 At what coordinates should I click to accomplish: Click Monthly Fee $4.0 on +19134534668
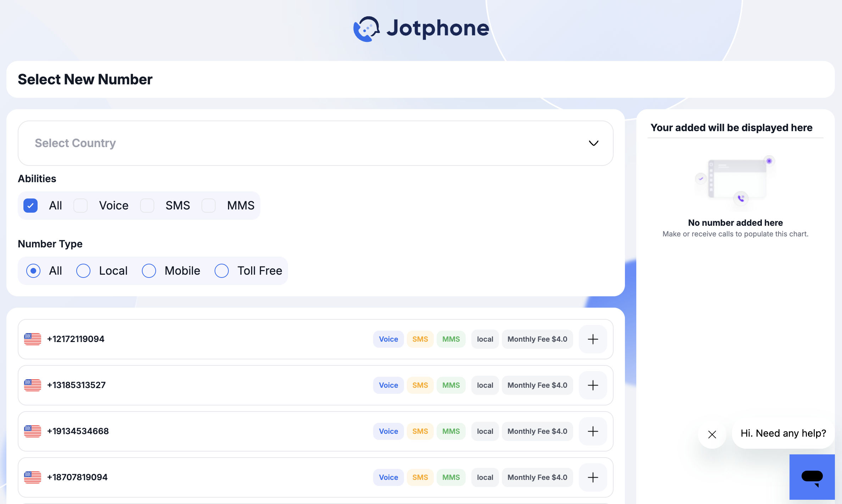coord(537,431)
